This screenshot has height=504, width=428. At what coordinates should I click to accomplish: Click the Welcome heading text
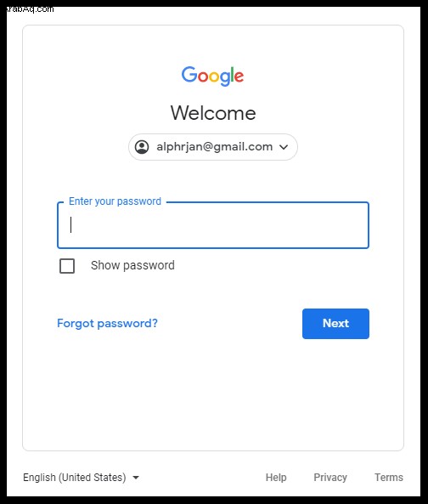(213, 113)
